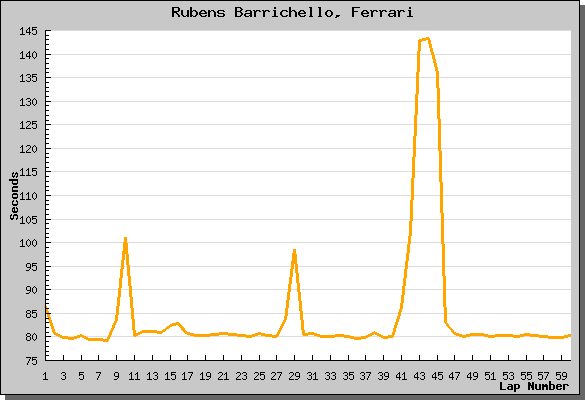Image resolution: width=585 pixels, height=400 pixels.
Task: Click the Lap Number axis label
Action: [x=534, y=386]
